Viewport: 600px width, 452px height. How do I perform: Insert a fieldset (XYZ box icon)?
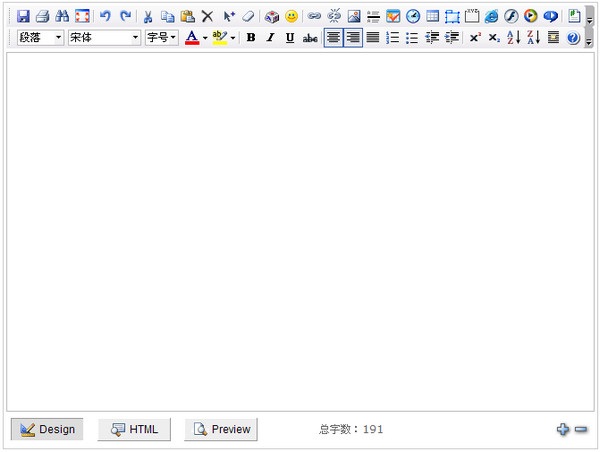[x=472, y=16]
